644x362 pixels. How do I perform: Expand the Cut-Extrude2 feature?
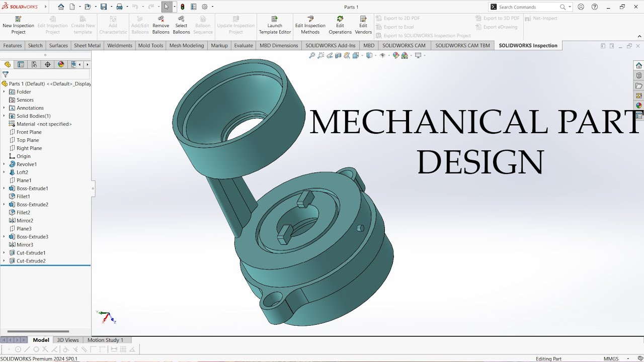tap(4, 261)
